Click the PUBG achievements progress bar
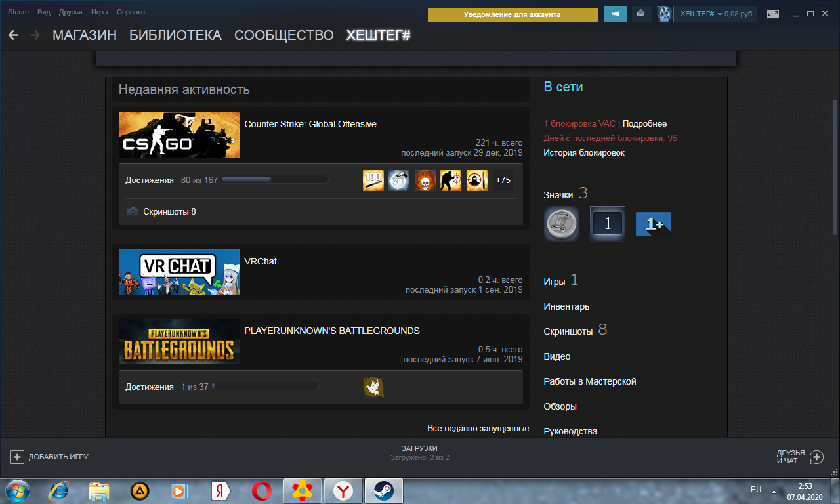840x504 pixels. (x=265, y=387)
